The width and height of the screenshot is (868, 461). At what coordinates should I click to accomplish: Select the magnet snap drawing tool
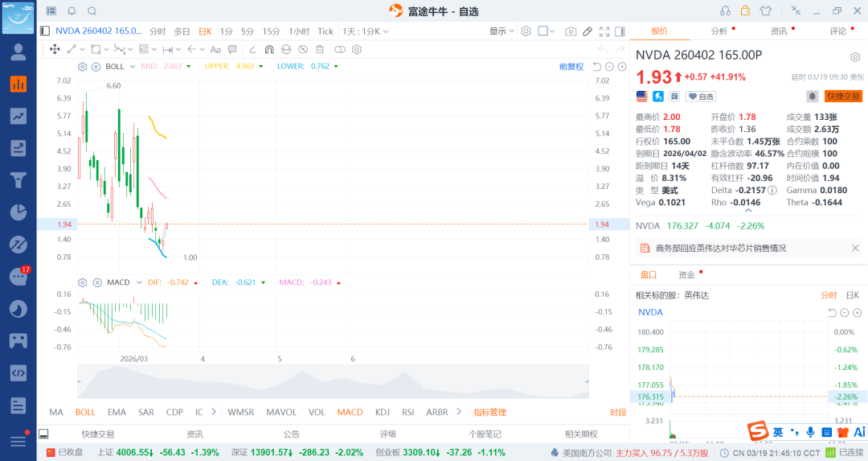pos(269,49)
